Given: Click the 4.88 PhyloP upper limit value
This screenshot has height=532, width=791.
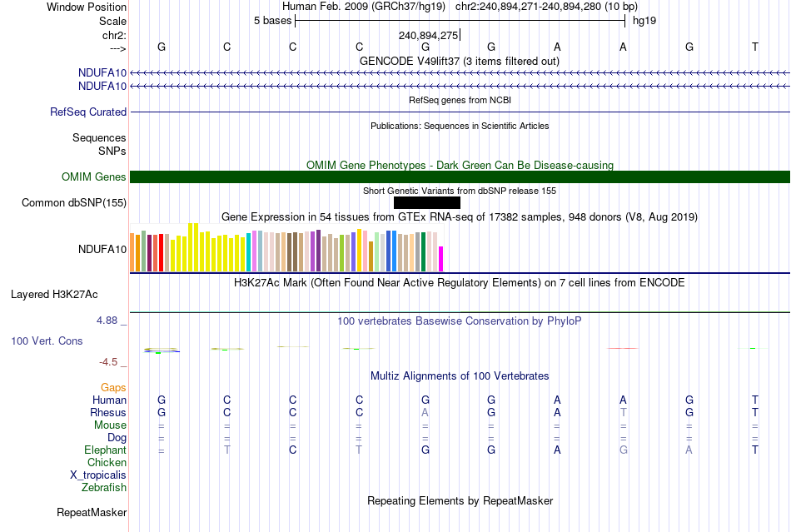Looking at the screenshot, I should pos(107,321).
